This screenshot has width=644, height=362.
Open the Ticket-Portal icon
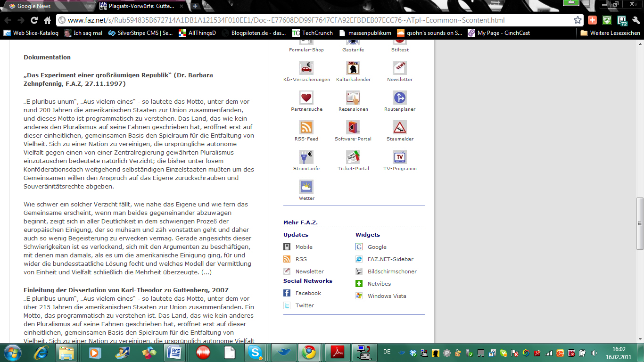point(353,157)
